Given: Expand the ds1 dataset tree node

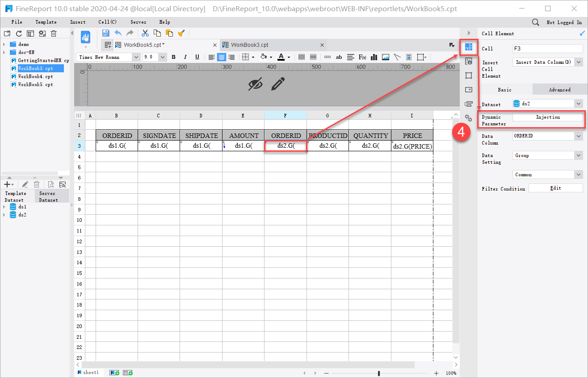Looking at the screenshot, I should (4, 207).
